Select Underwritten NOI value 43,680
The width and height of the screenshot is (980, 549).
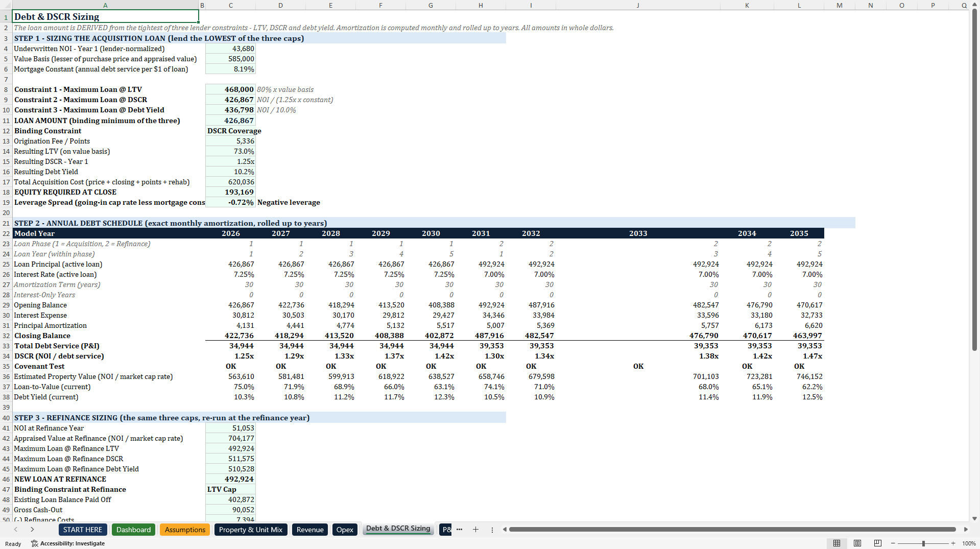click(230, 49)
